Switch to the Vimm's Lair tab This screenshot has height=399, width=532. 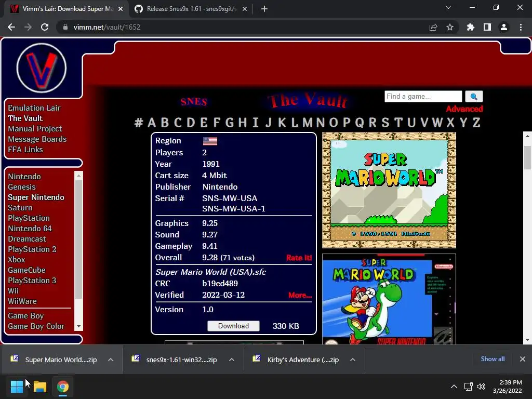coord(66,9)
